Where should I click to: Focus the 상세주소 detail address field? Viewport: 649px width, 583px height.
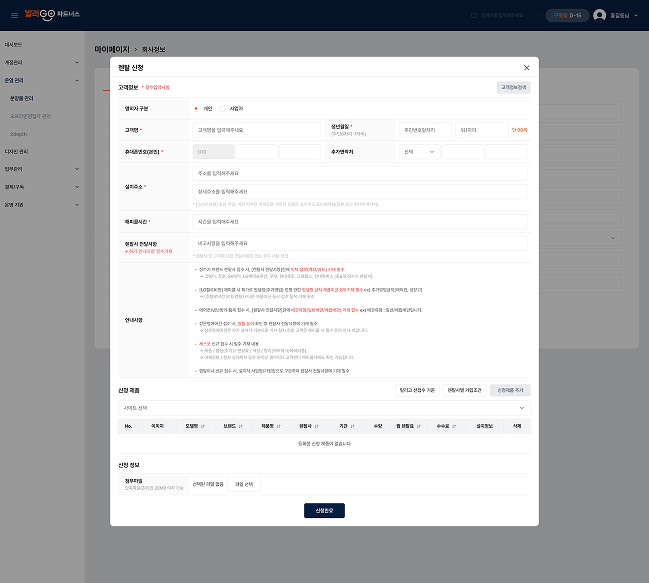(360, 192)
